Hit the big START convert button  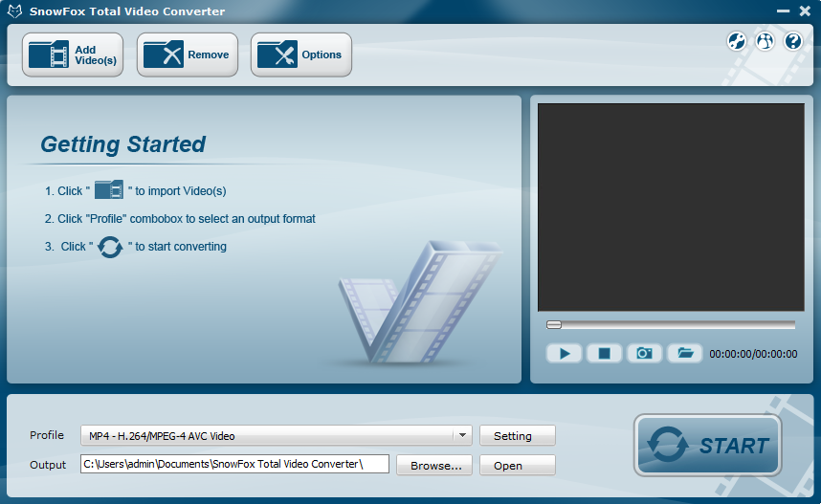(707, 445)
